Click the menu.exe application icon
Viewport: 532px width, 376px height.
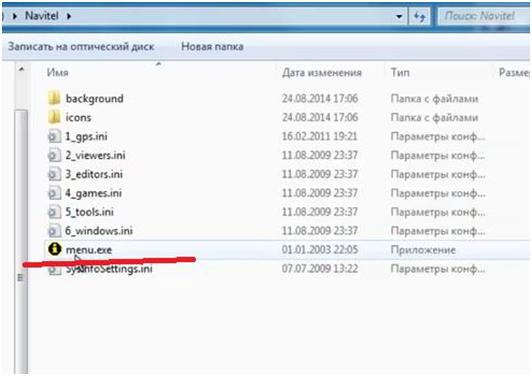click(x=54, y=249)
